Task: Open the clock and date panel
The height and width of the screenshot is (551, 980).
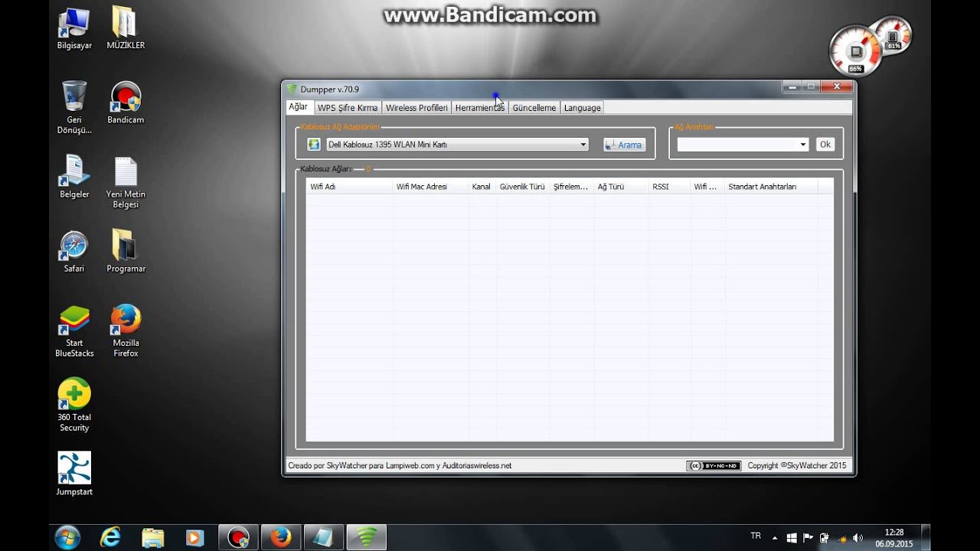Action: 894,538
